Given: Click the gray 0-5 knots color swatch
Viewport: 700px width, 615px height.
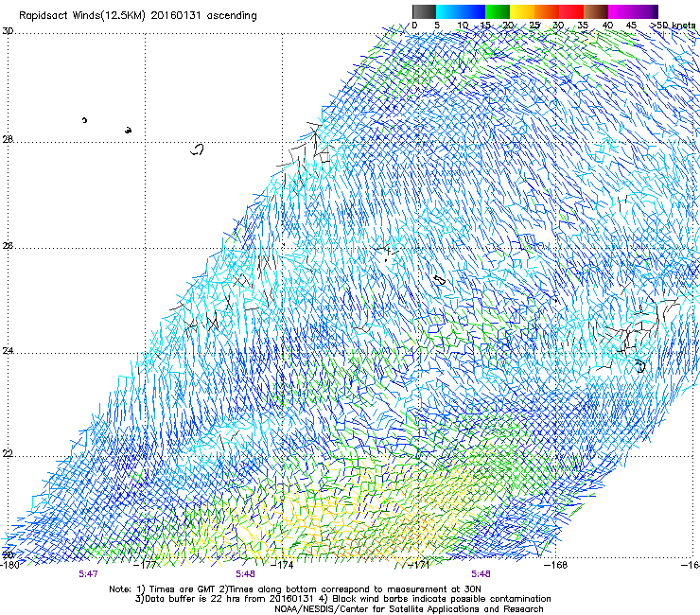Looking at the screenshot, I should [424, 11].
